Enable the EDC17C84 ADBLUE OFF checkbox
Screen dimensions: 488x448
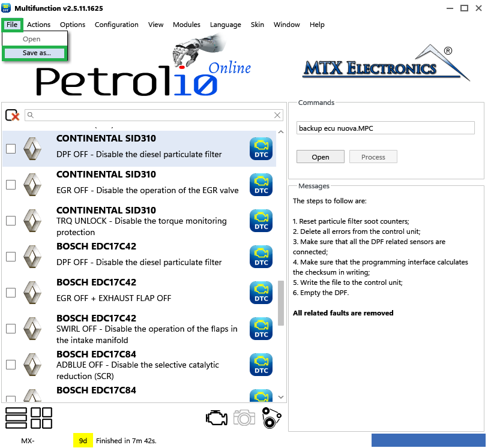coord(11,365)
